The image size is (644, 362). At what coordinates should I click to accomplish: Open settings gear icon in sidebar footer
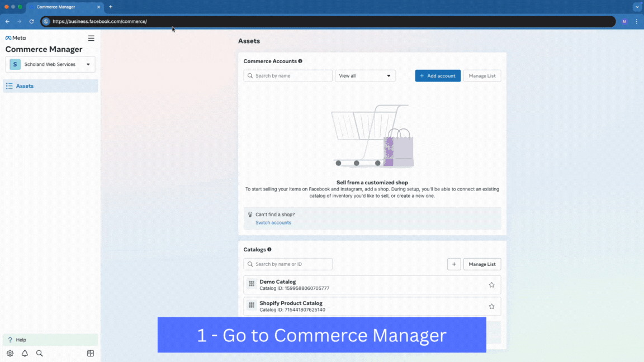tap(10, 353)
